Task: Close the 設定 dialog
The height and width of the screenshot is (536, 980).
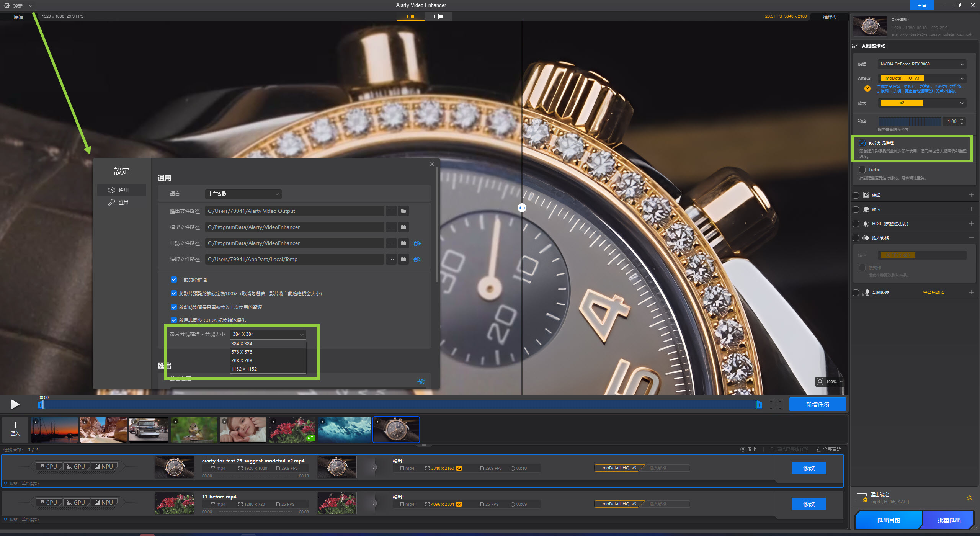Action: pos(432,164)
